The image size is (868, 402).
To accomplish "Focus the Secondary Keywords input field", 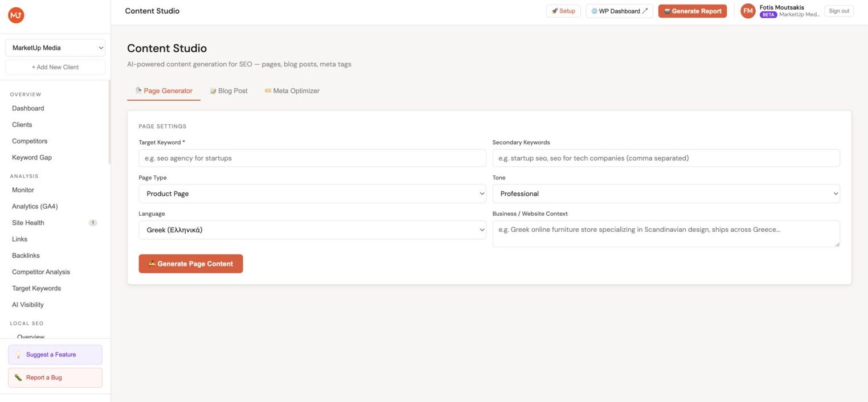I will tap(666, 158).
